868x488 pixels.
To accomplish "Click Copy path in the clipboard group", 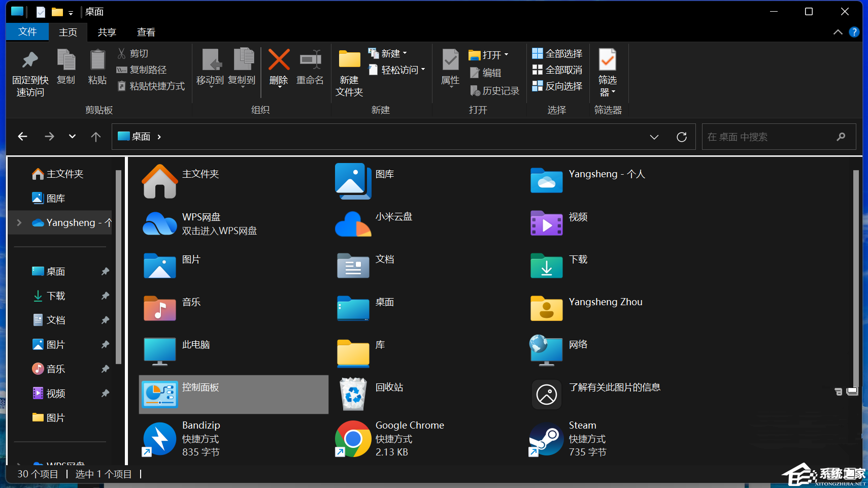I will [x=142, y=70].
